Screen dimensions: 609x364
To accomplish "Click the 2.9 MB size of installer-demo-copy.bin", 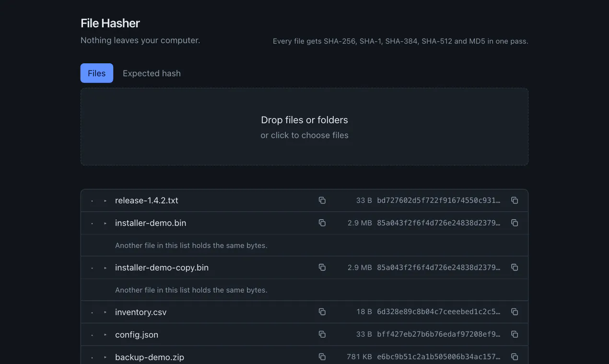I will [x=360, y=267].
